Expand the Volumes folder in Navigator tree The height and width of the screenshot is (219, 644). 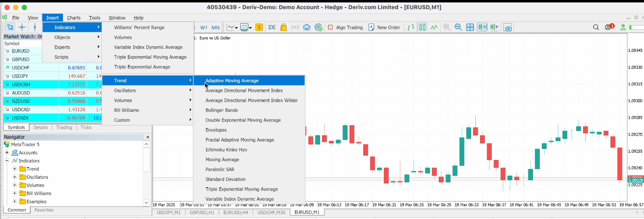tap(14, 185)
